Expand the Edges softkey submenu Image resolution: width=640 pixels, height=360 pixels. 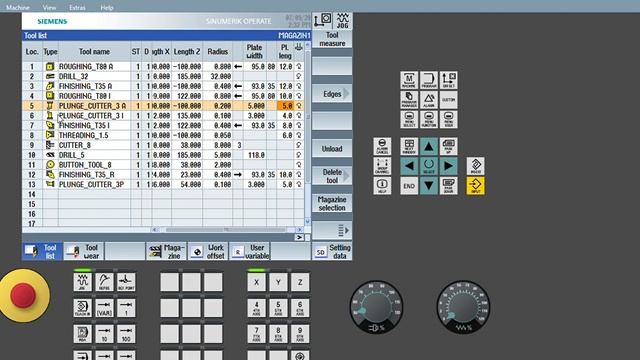332,94
